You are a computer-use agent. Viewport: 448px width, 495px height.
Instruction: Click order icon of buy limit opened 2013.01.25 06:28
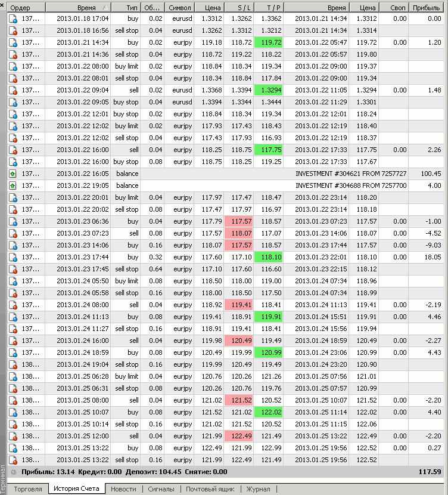pos(13,377)
